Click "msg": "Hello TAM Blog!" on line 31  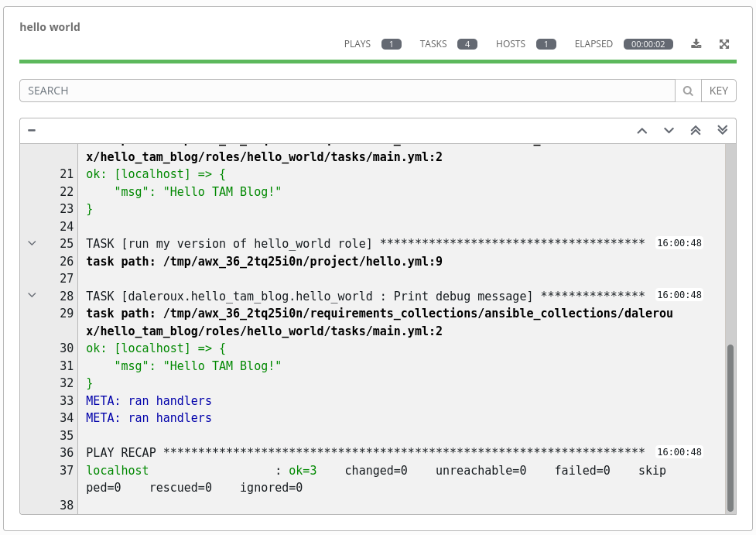(x=197, y=366)
